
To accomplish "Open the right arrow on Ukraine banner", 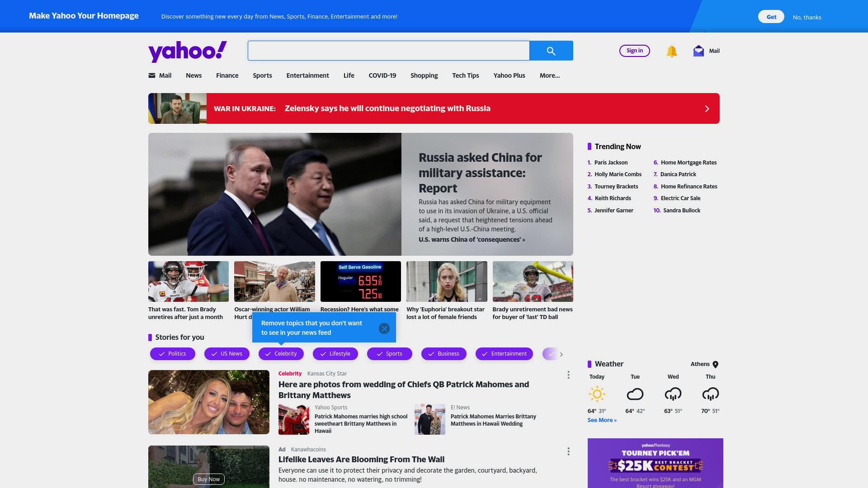I will pyautogui.click(x=708, y=108).
